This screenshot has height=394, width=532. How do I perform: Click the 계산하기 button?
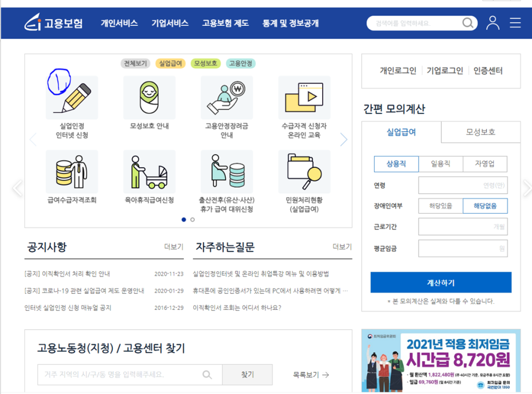tap(441, 282)
